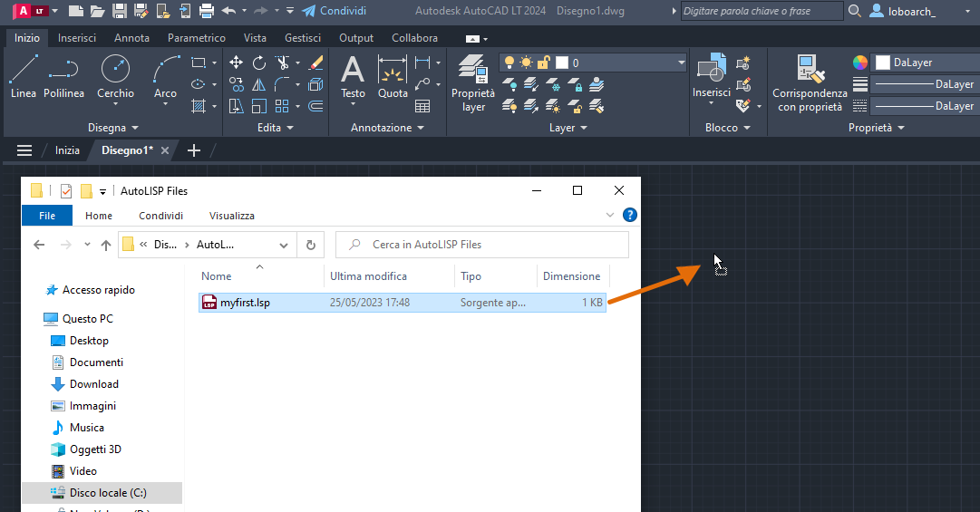Click the Plot printer icon
980x512 pixels.
coord(207,11)
